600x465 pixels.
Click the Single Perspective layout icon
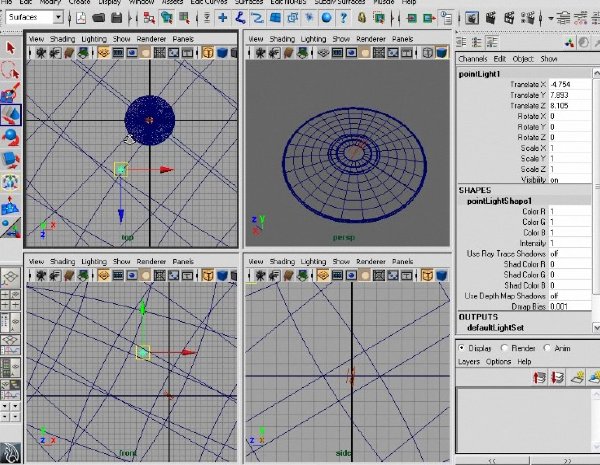click(10, 276)
